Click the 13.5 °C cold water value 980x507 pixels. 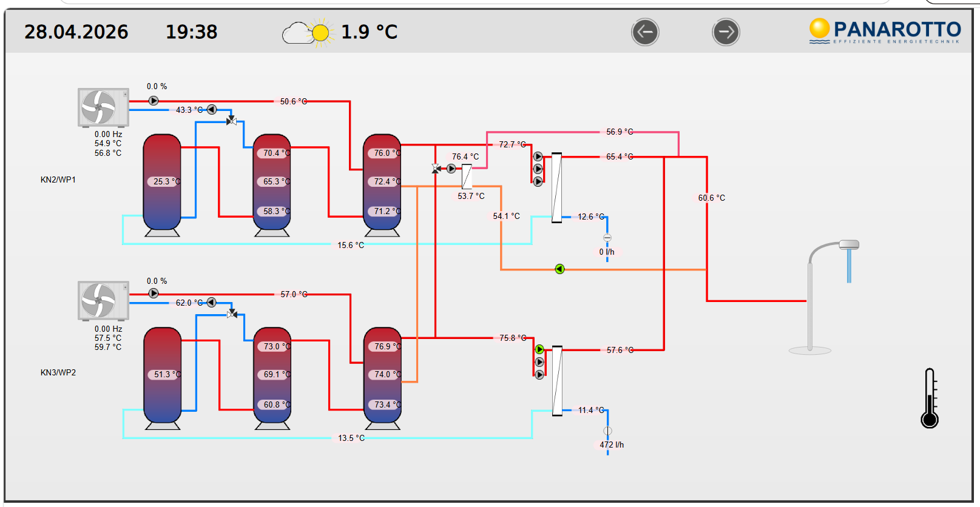point(351,438)
